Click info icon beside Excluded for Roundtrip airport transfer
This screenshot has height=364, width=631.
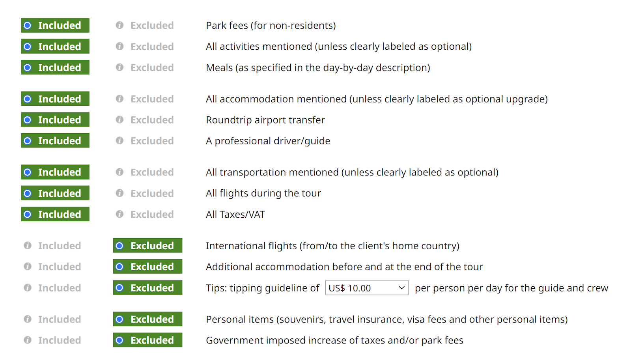pyautogui.click(x=119, y=120)
